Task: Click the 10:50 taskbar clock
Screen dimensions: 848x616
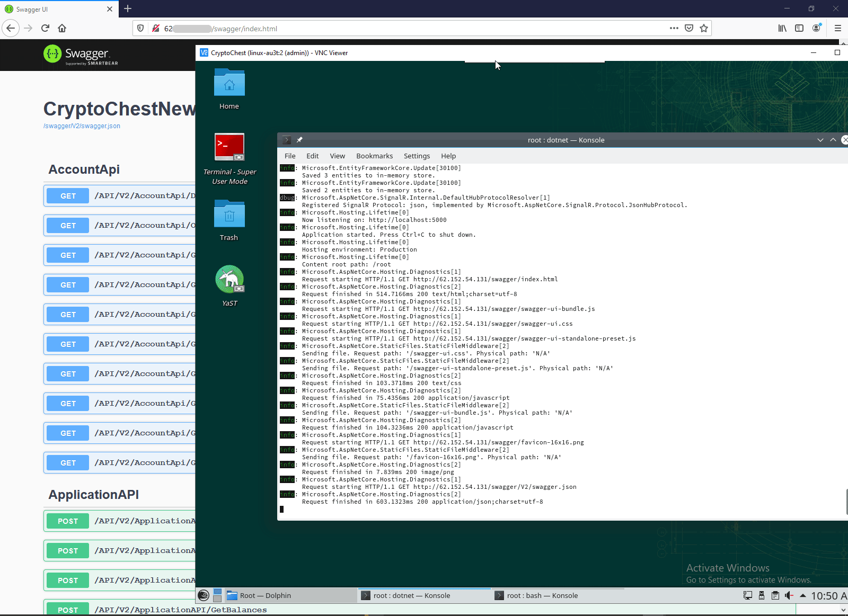Action: tap(829, 596)
